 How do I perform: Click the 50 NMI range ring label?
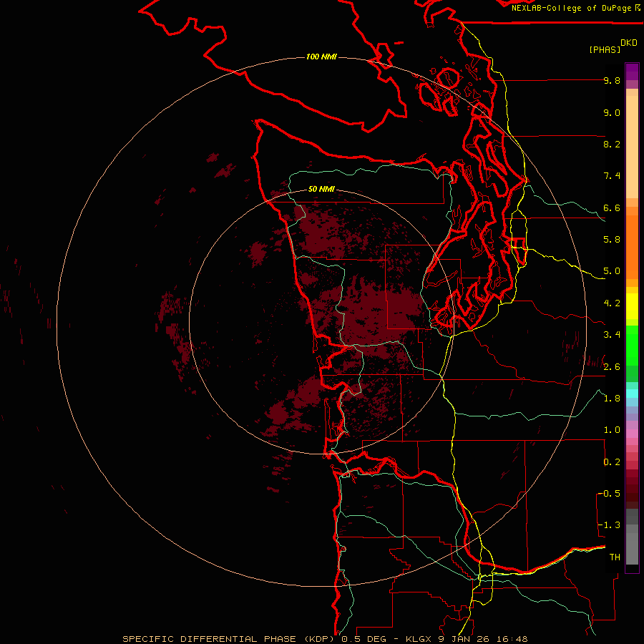pos(321,189)
